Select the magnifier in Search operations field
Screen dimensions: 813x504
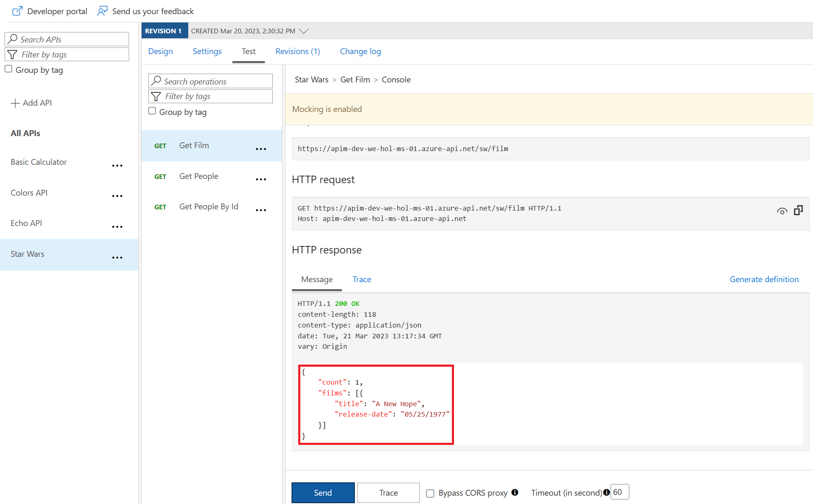(x=156, y=81)
